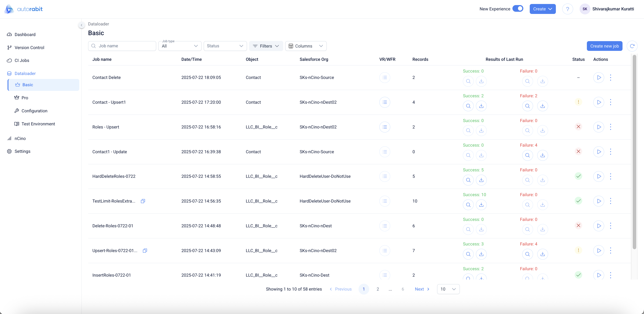This screenshot has height=314, width=644.
Task: Expand the Status filter dropdown
Action: [225, 46]
